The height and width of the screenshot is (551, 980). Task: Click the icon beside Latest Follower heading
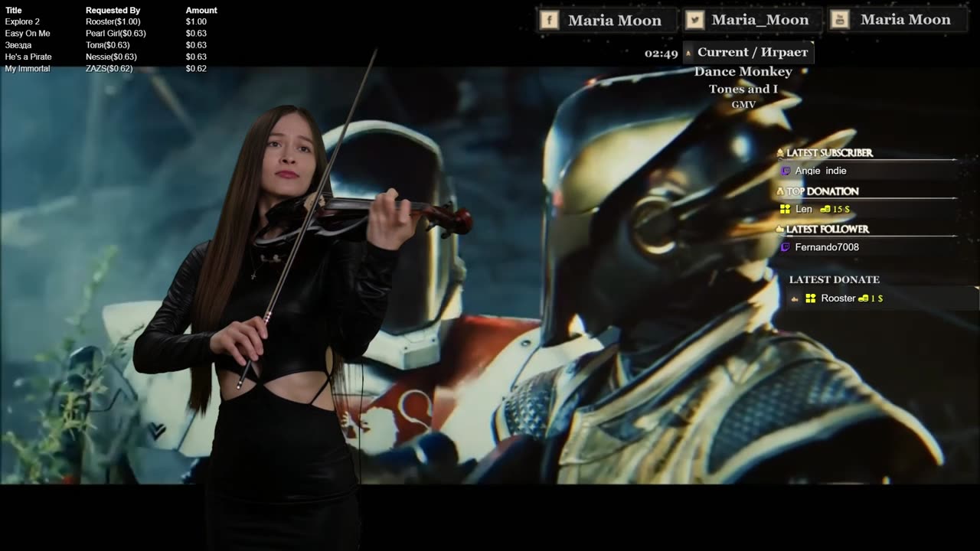tap(780, 229)
